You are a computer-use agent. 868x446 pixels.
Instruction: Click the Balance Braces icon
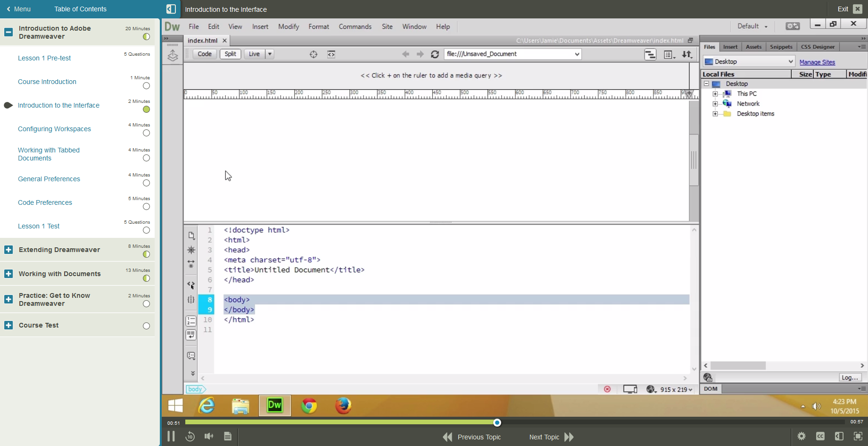191,300
